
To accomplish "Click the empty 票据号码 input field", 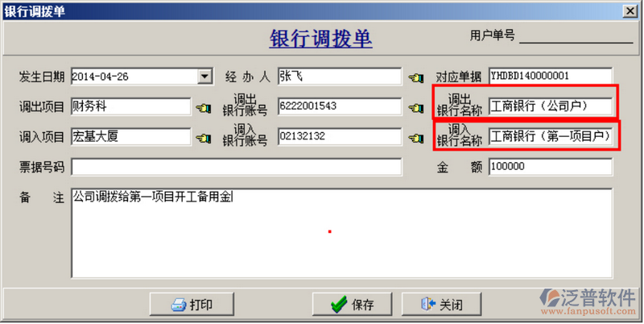I will [x=236, y=167].
